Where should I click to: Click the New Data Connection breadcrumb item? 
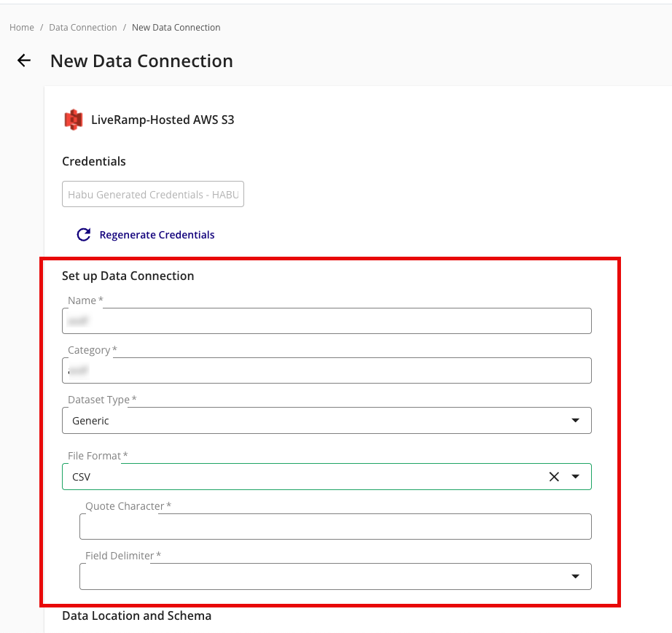coord(176,28)
